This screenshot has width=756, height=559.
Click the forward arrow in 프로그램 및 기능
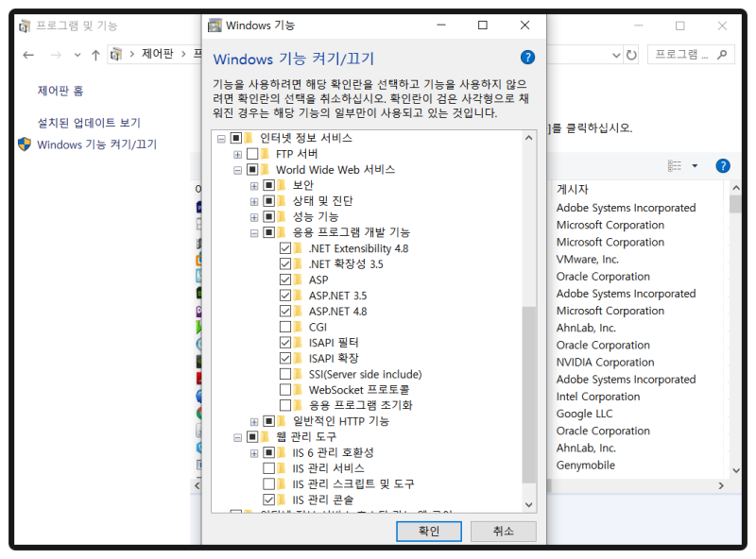pyautogui.click(x=56, y=55)
